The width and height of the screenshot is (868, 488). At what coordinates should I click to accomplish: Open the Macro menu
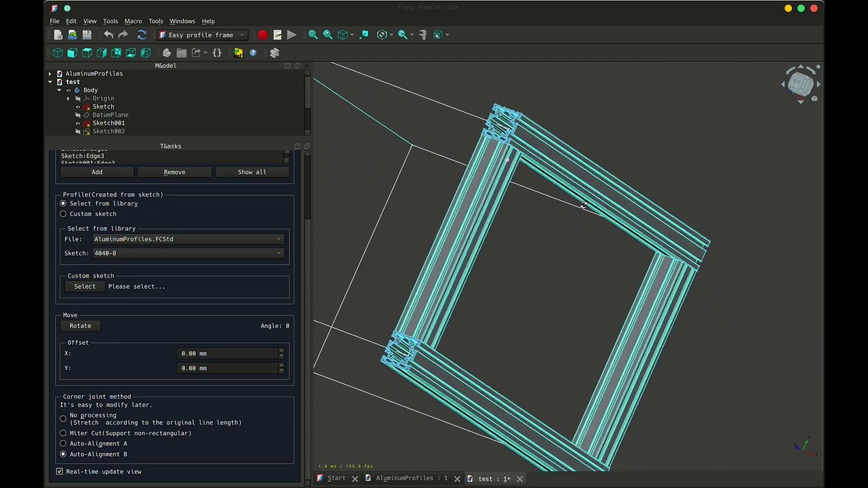(133, 21)
